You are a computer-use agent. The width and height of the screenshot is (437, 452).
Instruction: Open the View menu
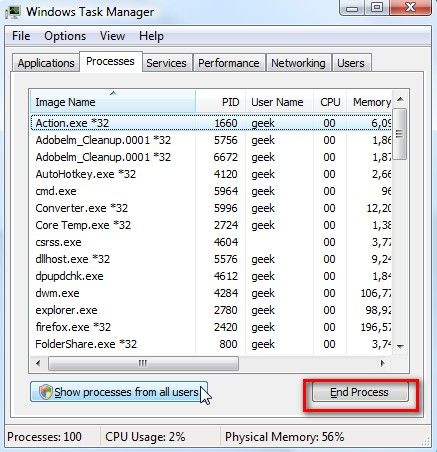pyautogui.click(x=112, y=36)
